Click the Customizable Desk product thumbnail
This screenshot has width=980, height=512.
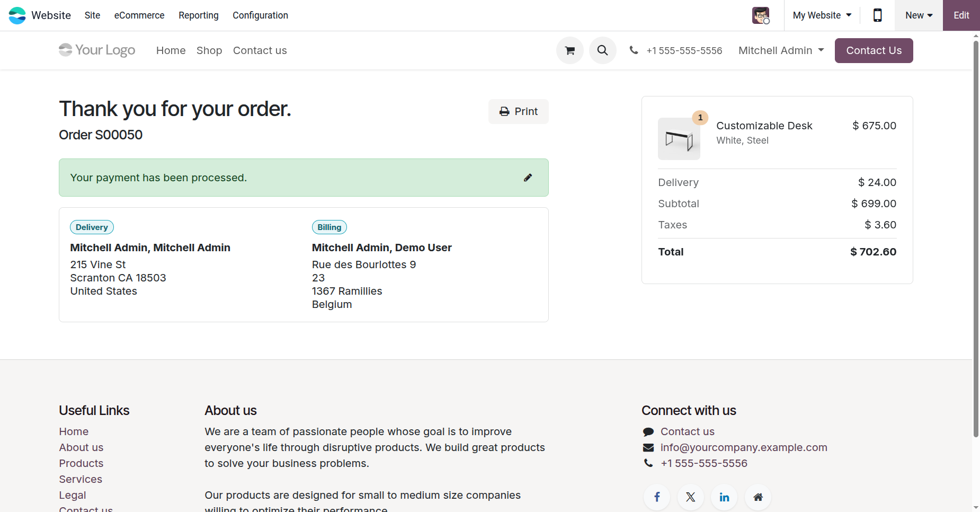(679, 139)
